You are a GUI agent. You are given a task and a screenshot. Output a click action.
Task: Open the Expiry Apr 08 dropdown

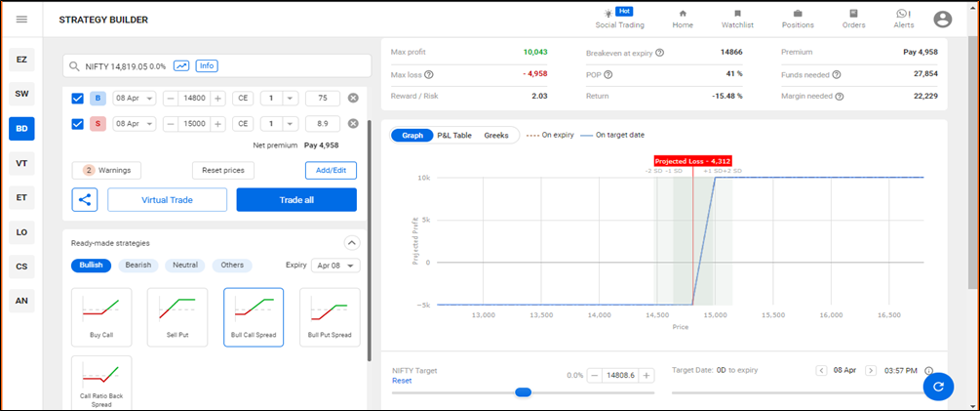coord(338,266)
